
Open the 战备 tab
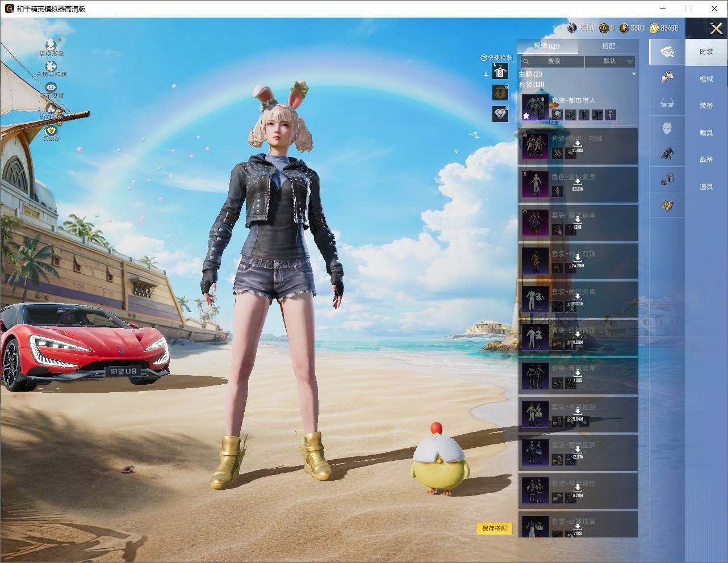706,159
